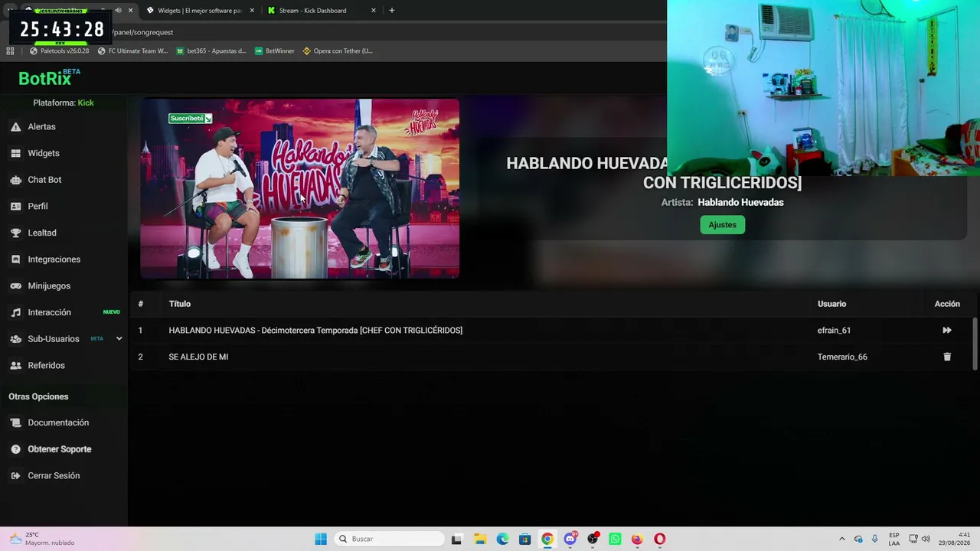Select the SE ALEJO DE MI title
The height and width of the screenshot is (551, 980).
point(198,357)
